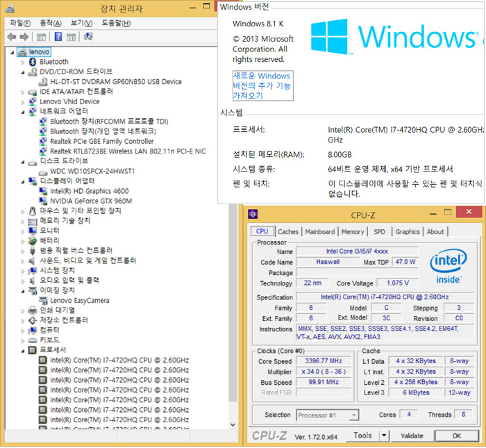
Task: Open the 보기(V) menu
Action: 81,23
